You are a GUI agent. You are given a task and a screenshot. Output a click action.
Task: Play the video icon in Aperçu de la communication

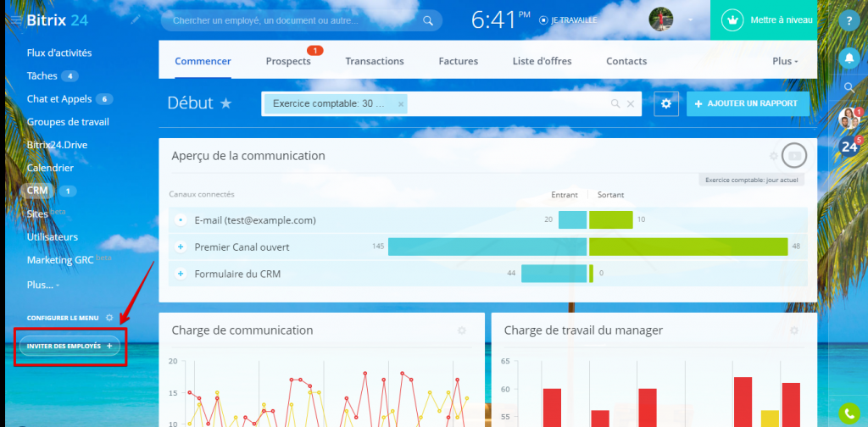794,156
